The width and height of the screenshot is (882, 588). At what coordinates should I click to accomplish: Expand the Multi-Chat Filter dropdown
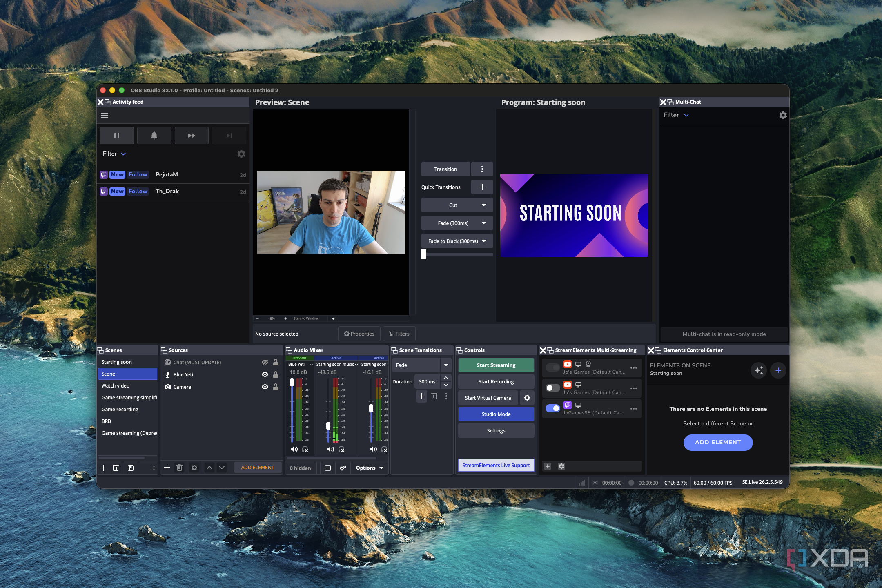[677, 115]
